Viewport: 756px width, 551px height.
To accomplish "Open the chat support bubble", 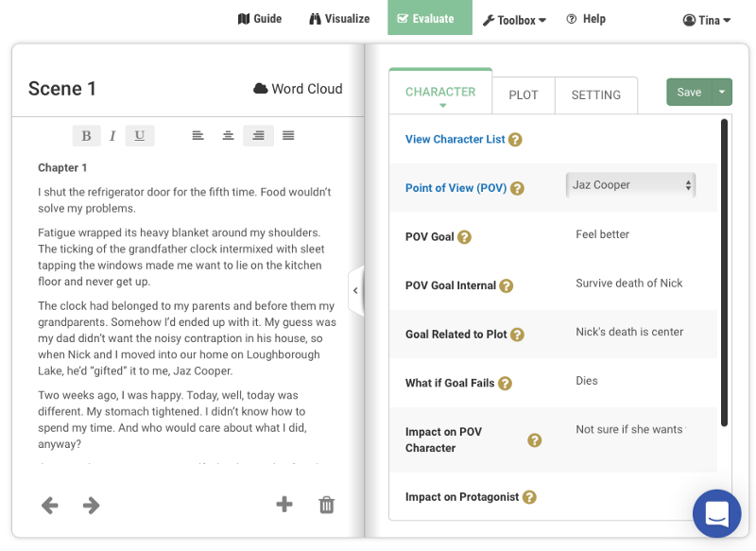I will [716, 513].
